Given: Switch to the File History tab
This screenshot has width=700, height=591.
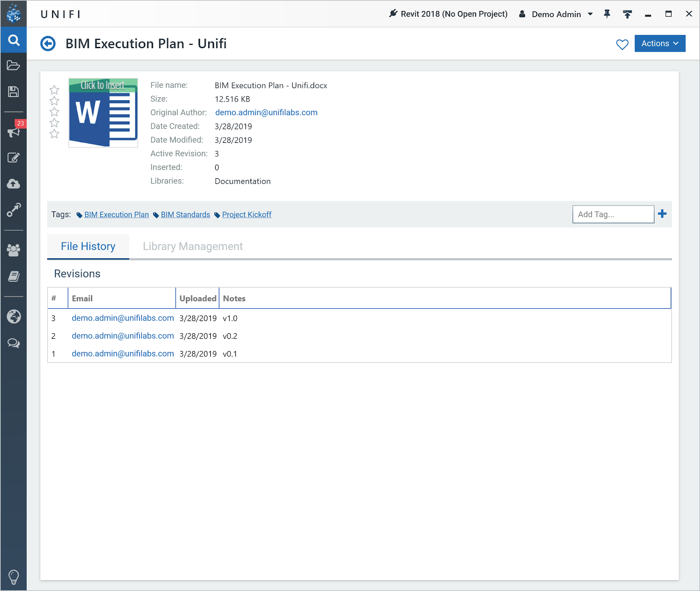Looking at the screenshot, I should pyautogui.click(x=88, y=246).
